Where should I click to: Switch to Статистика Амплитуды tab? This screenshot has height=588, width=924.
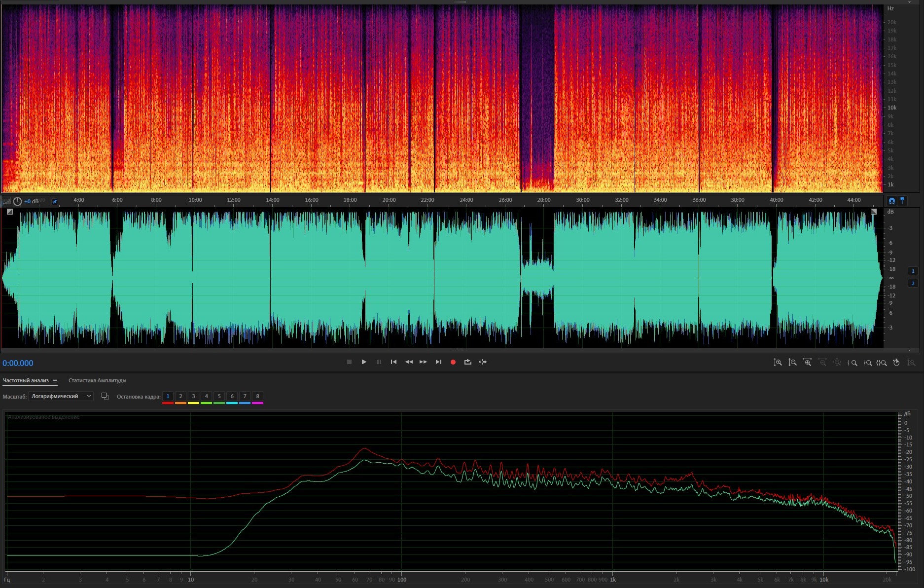click(x=97, y=380)
